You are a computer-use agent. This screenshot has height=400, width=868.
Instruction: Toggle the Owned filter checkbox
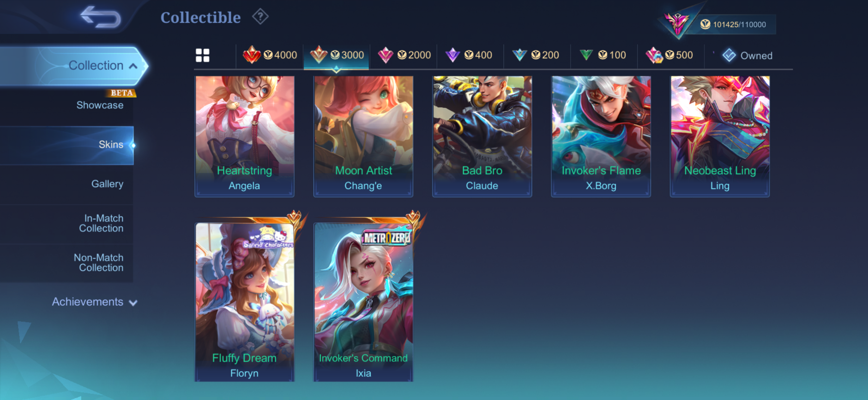click(729, 55)
